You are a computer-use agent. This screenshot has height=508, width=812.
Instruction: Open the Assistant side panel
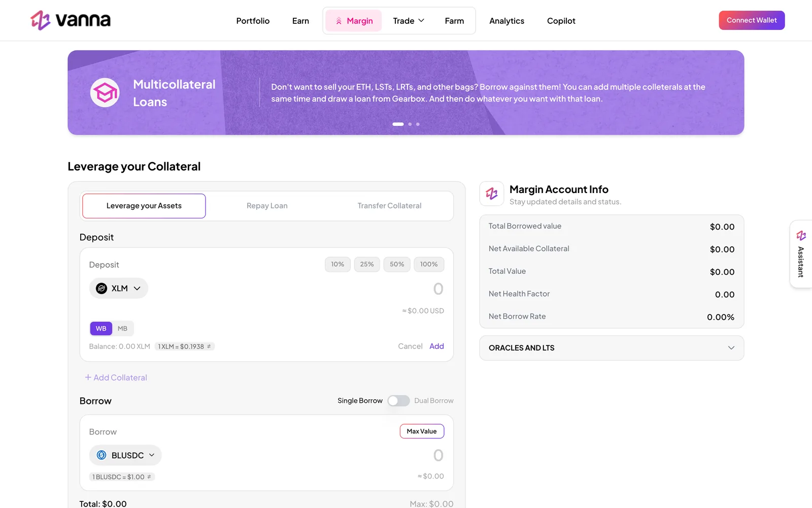[x=801, y=254]
